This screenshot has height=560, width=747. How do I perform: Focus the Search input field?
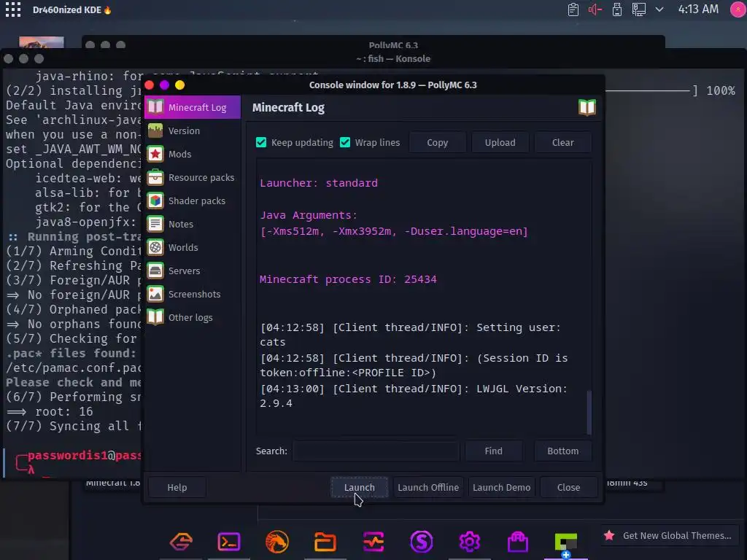click(x=376, y=451)
